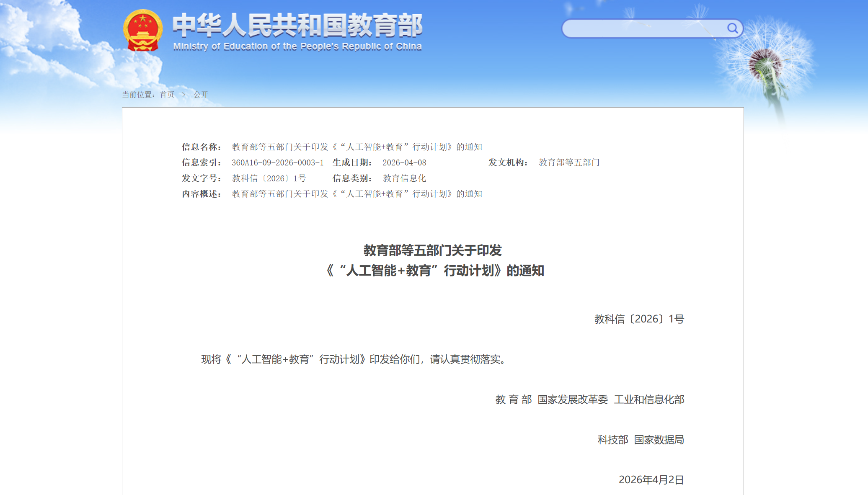Viewport: 868px width, 495px height.
Task: Select the generation date 2026-04-08
Action: click(x=405, y=162)
